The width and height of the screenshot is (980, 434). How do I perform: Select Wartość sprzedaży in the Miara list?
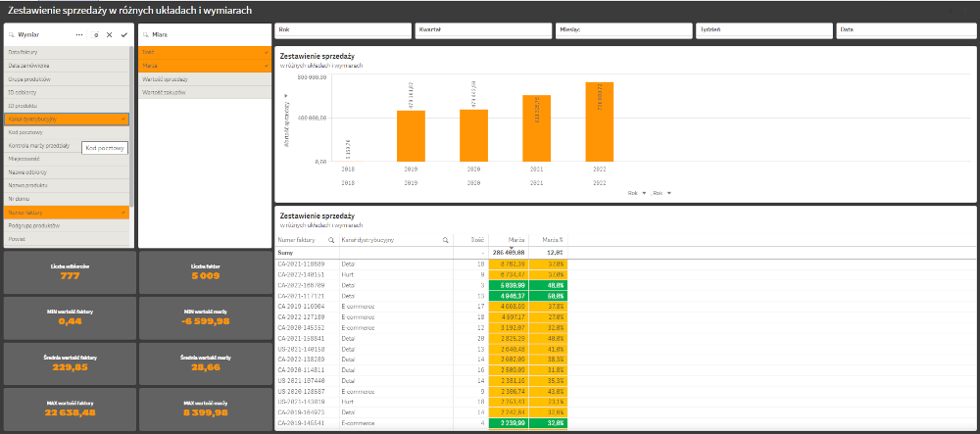[204, 79]
